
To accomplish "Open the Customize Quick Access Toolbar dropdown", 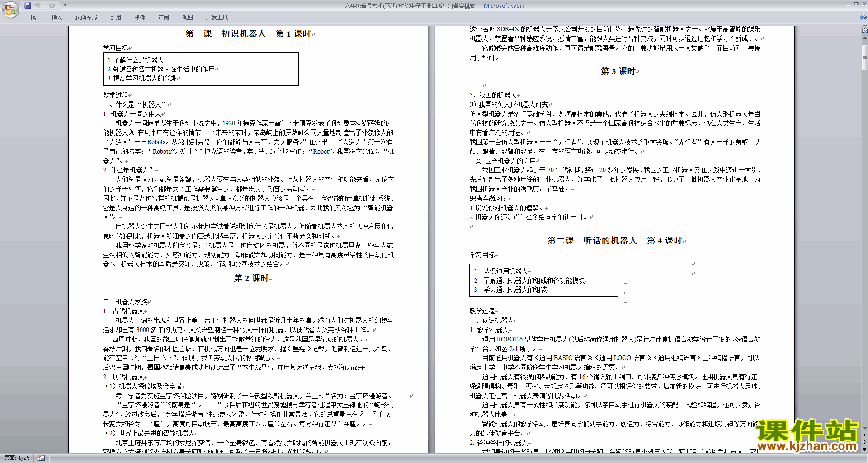I will coord(65,5).
